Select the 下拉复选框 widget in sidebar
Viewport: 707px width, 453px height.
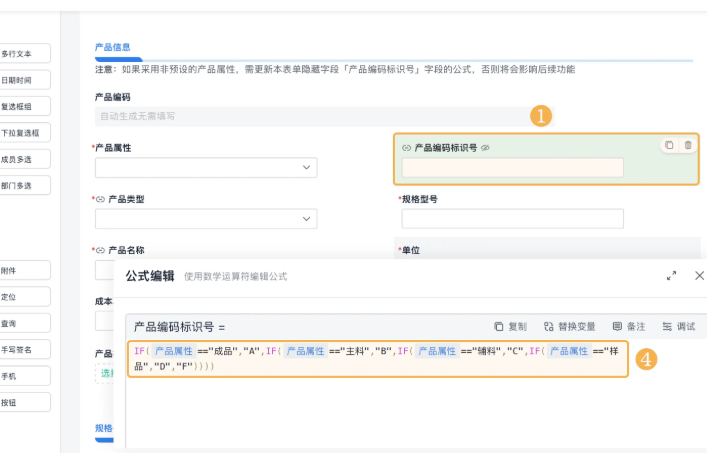[25, 133]
